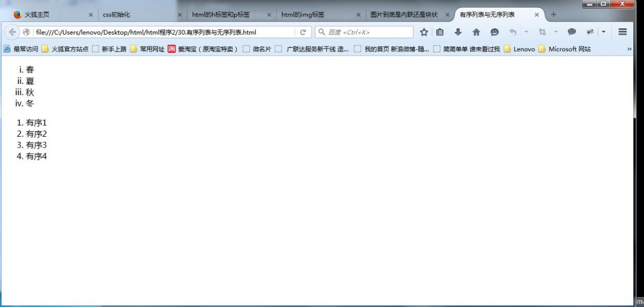Click the back arrow navigation button
The height and width of the screenshot is (307, 644).
click(x=13, y=32)
